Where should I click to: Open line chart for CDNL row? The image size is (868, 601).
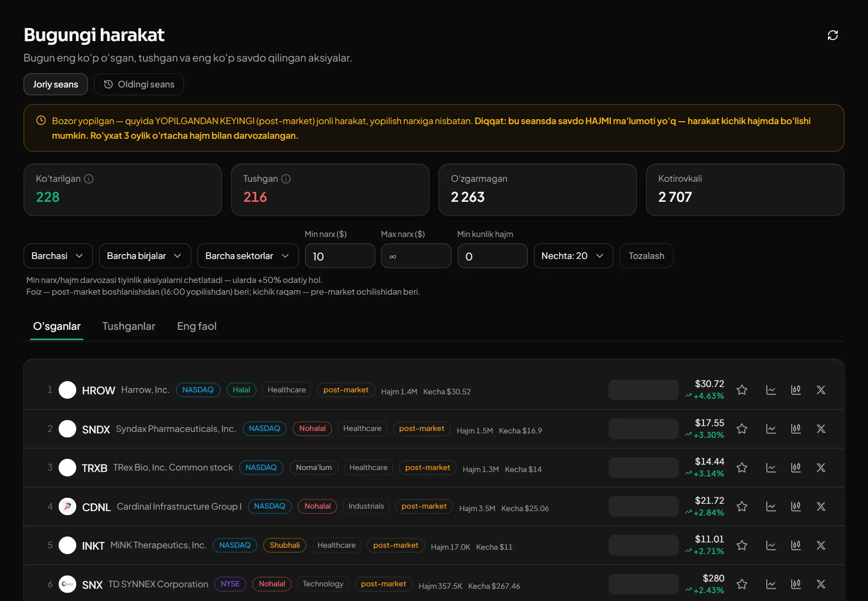771,506
